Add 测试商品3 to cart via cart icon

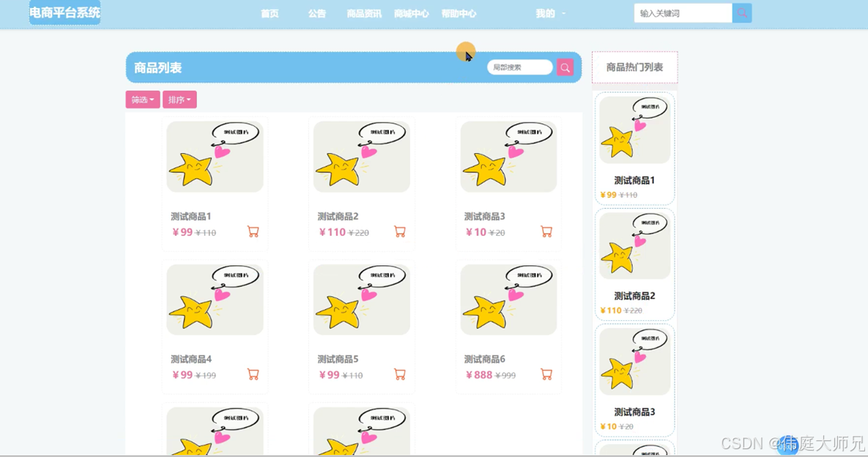(546, 232)
